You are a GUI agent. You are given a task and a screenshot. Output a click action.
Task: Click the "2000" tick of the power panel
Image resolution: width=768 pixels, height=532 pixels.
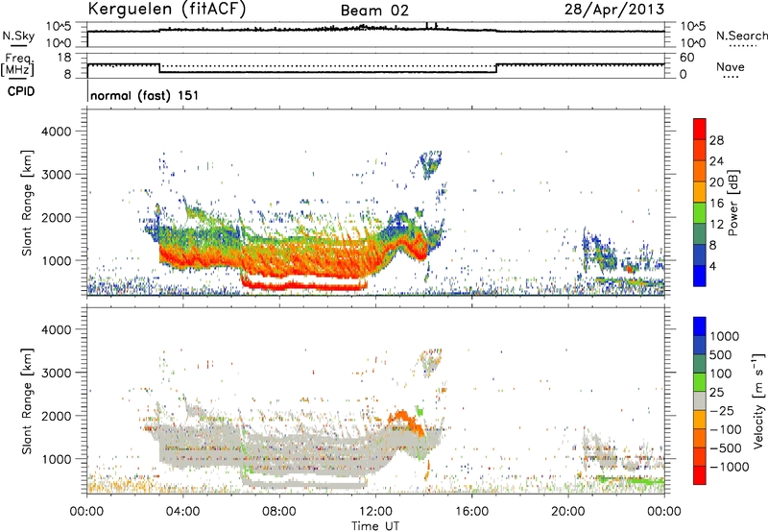point(57,217)
